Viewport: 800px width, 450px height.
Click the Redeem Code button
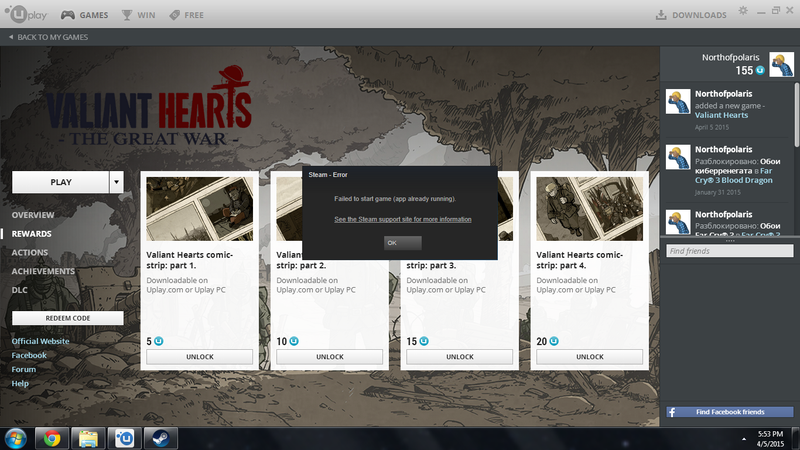click(x=68, y=318)
